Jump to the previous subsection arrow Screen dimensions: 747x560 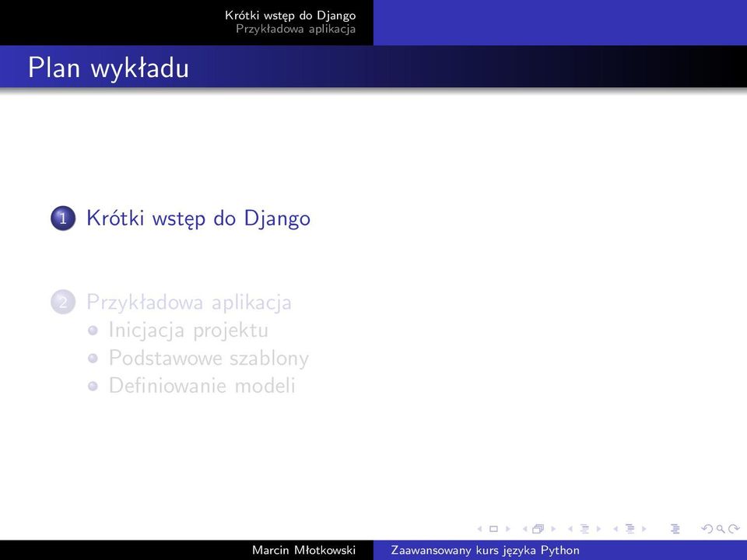(x=570, y=529)
